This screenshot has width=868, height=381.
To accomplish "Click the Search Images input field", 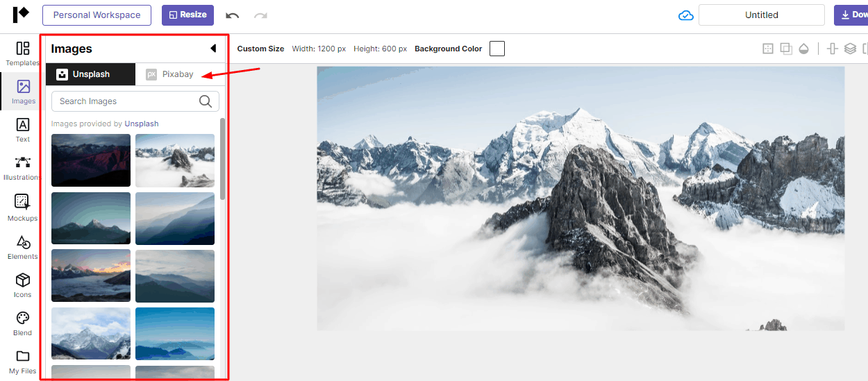I will point(125,101).
